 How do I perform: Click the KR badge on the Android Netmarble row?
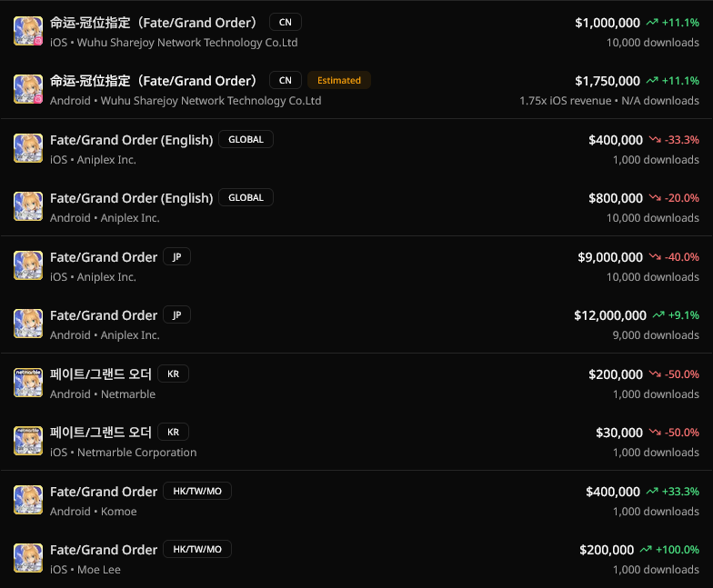(x=173, y=374)
